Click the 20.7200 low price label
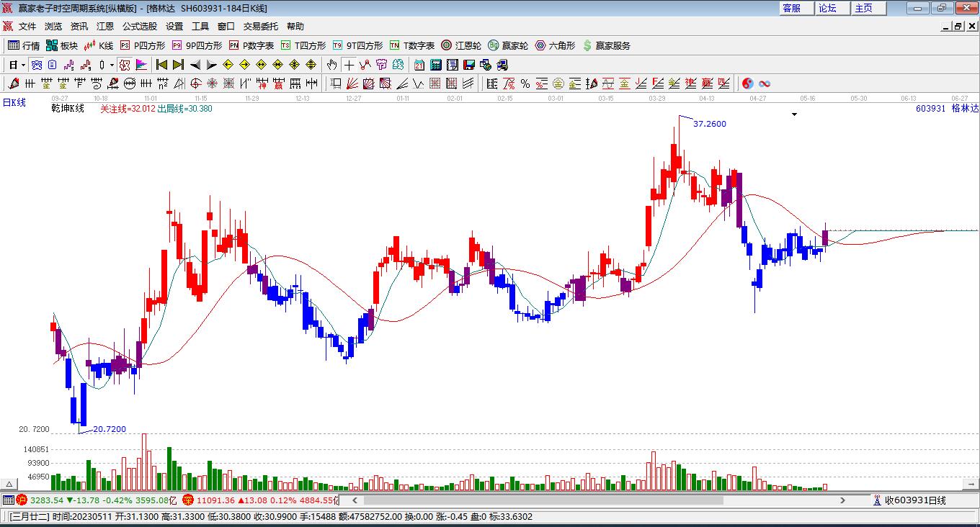The image size is (980, 527). click(x=110, y=430)
